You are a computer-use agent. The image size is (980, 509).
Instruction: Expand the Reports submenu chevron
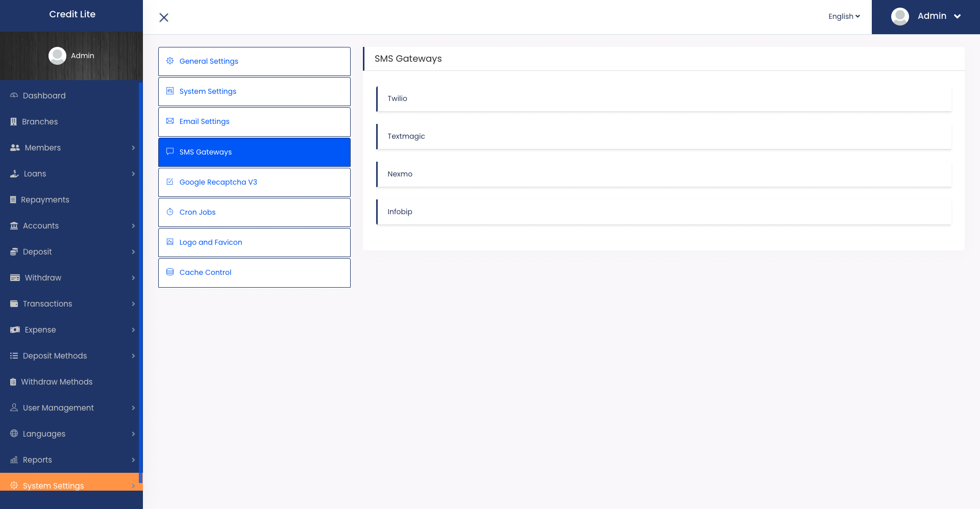[x=133, y=460]
